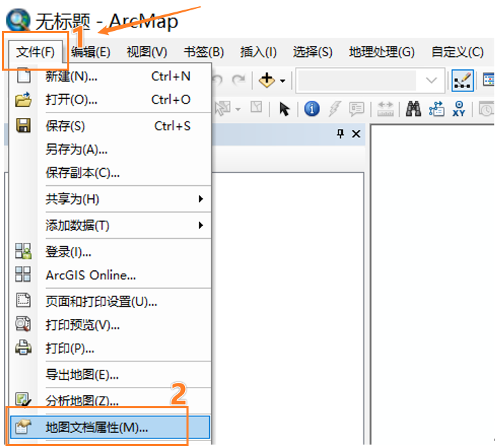
Task: Expand the 添加数据(T) submenu
Action: click(x=110, y=226)
